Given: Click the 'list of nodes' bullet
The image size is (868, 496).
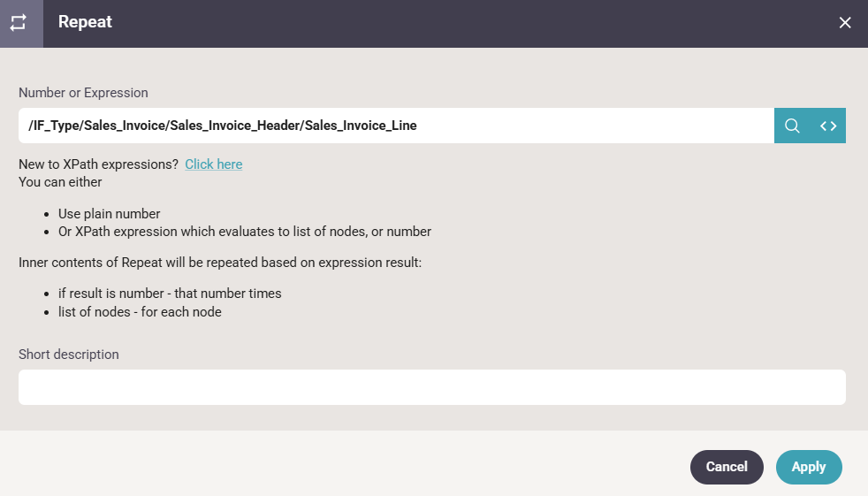Looking at the screenshot, I should tap(140, 311).
